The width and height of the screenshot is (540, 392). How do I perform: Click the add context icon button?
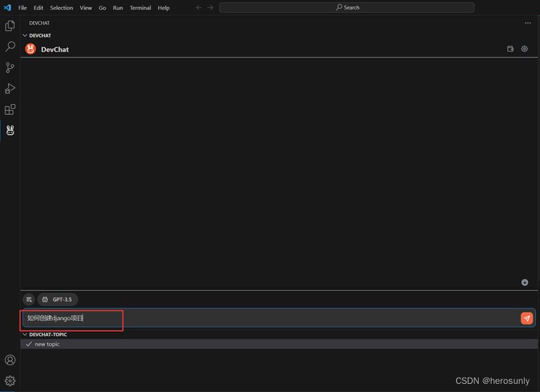point(29,300)
